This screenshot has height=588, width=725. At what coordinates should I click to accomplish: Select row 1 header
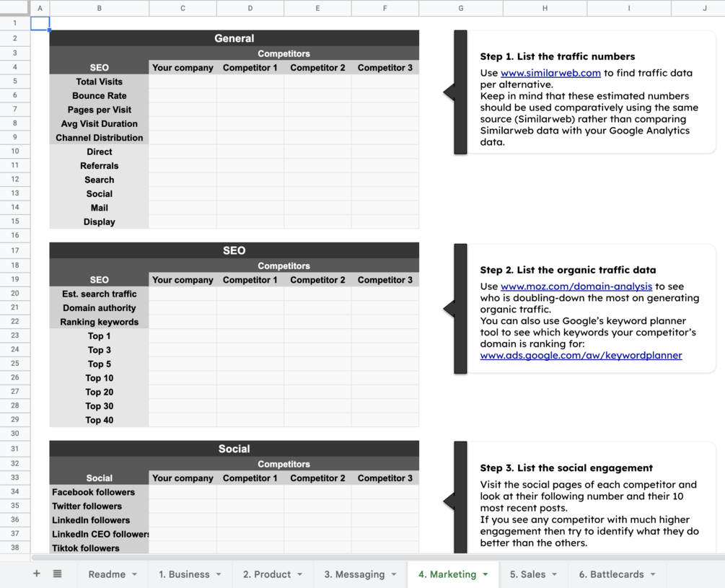[15, 23]
